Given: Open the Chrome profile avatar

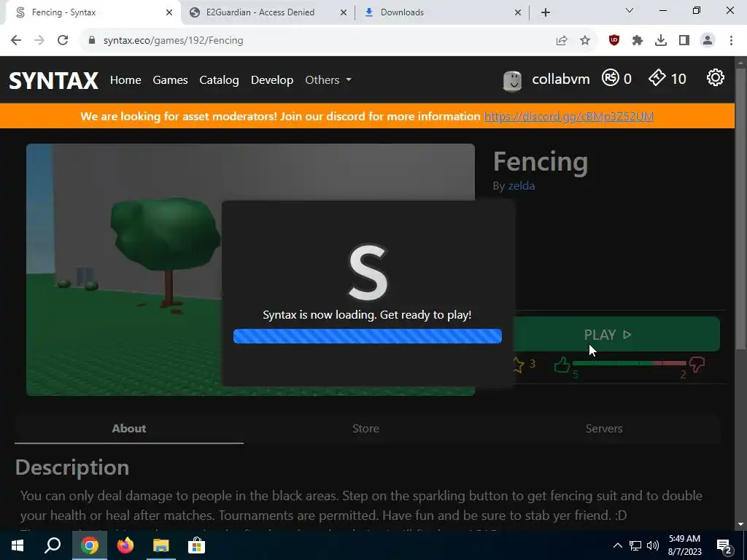Looking at the screenshot, I should [708, 41].
